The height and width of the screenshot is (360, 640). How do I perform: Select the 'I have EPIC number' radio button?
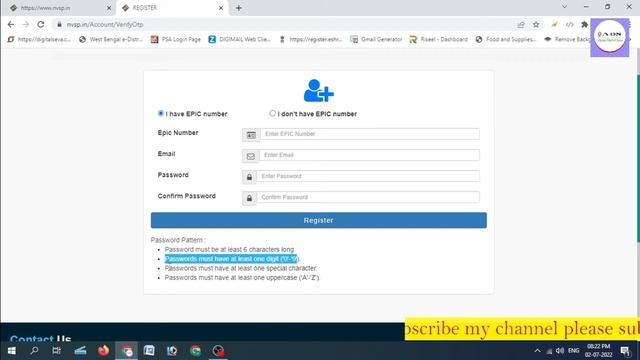pyautogui.click(x=160, y=113)
